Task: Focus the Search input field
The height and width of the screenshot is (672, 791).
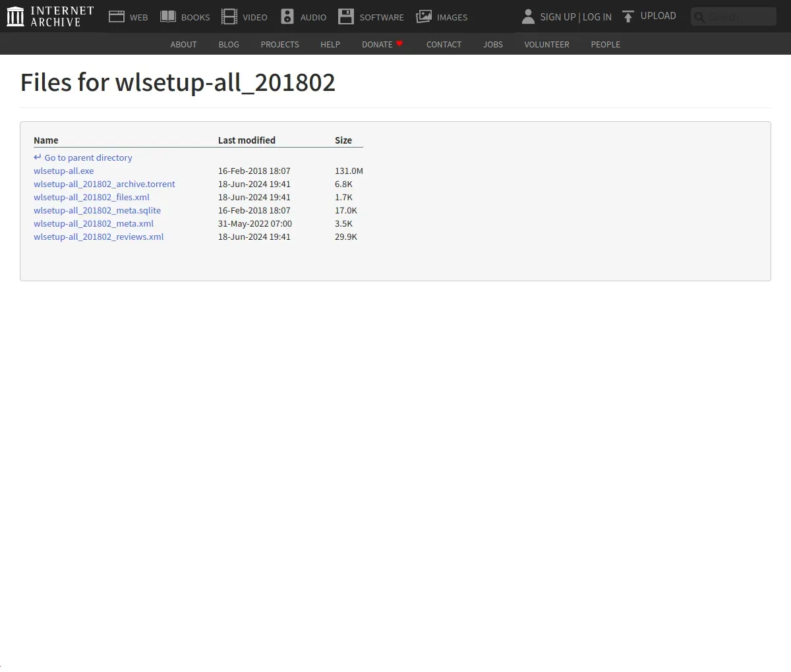Action: tap(734, 16)
